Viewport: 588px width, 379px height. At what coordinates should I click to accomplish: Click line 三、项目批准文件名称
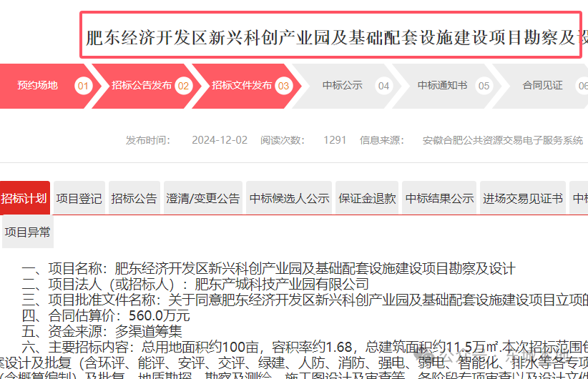click(x=305, y=300)
